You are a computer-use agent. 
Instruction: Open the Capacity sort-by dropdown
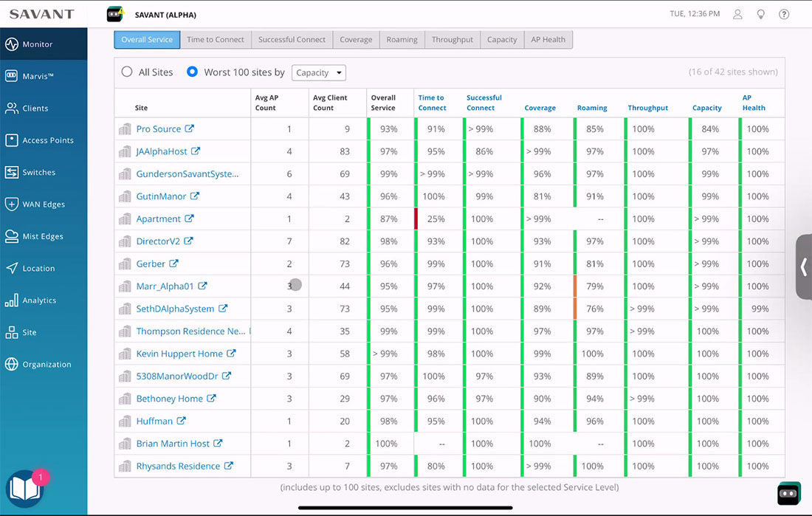pyautogui.click(x=318, y=72)
